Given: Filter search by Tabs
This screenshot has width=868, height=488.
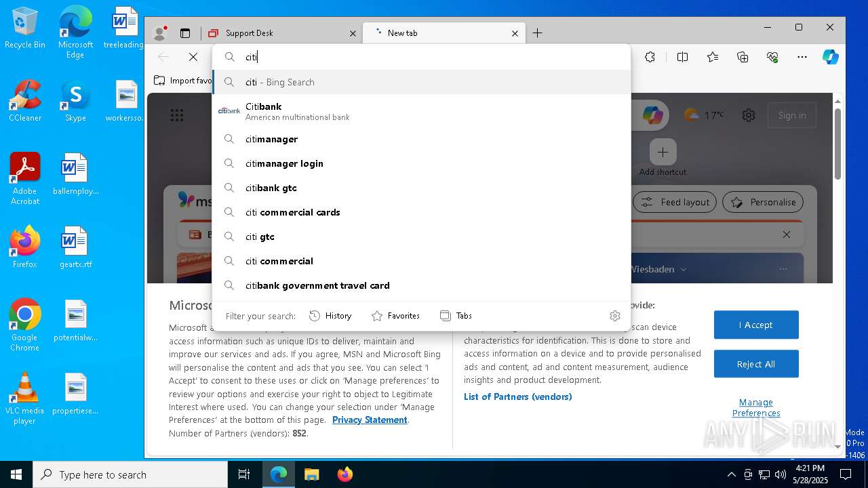Looking at the screenshot, I should click(456, 316).
